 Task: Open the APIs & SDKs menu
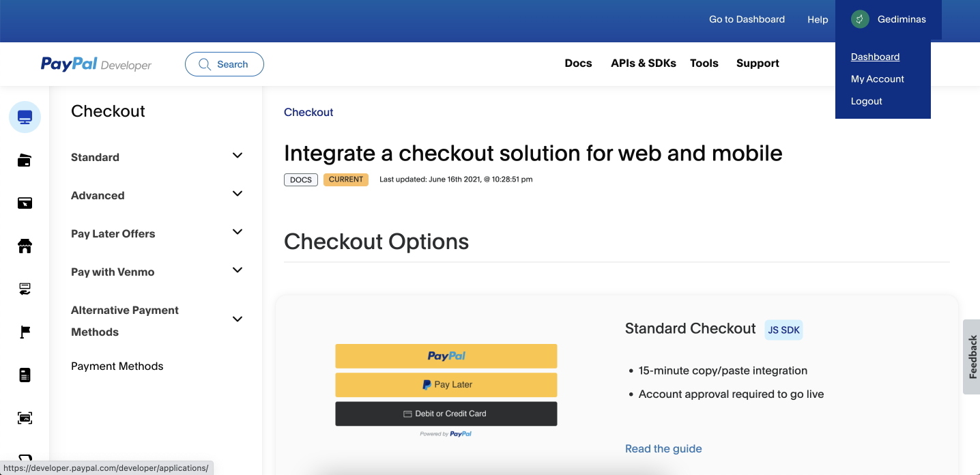(x=644, y=63)
